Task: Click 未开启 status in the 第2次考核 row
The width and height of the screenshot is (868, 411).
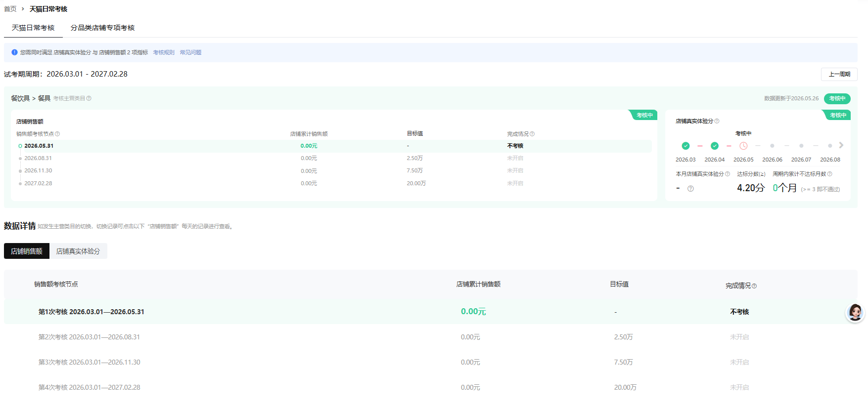Action: [739, 337]
